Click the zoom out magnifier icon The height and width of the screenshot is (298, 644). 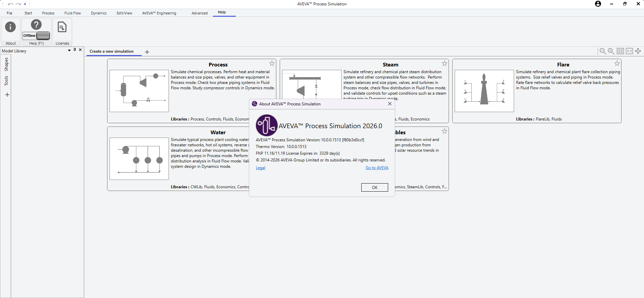click(603, 51)
